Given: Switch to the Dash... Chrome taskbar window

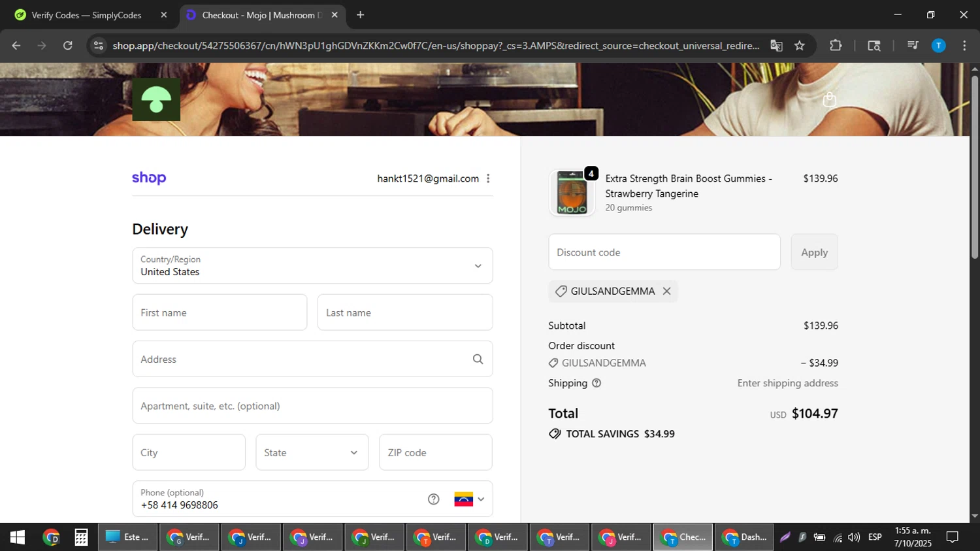Looking at the screenshot, I should pyautogui.click(x=745, y=537).
